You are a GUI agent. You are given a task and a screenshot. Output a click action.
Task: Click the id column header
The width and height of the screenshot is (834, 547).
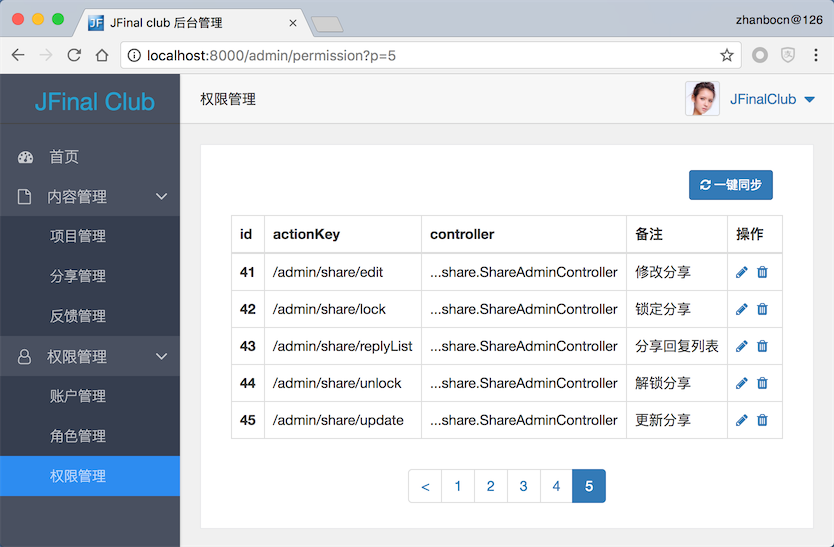(x=246, y=234)
